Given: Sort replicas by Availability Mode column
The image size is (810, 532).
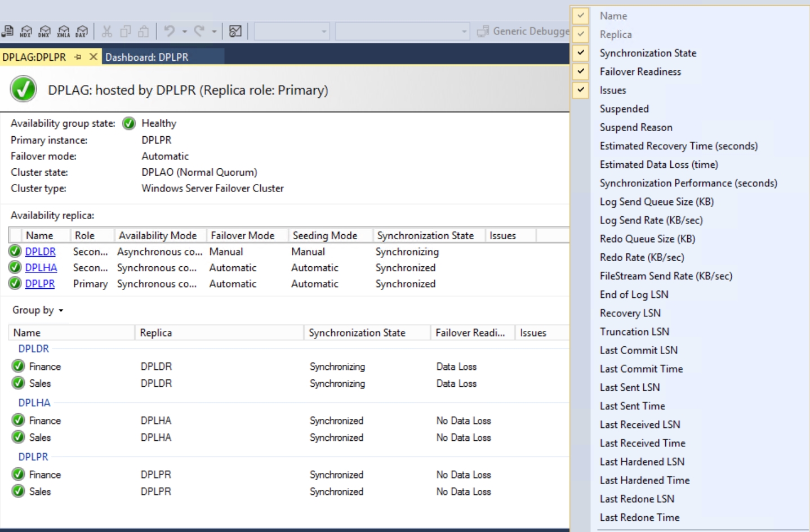Looking at the screenshot, I should [160, 235].
